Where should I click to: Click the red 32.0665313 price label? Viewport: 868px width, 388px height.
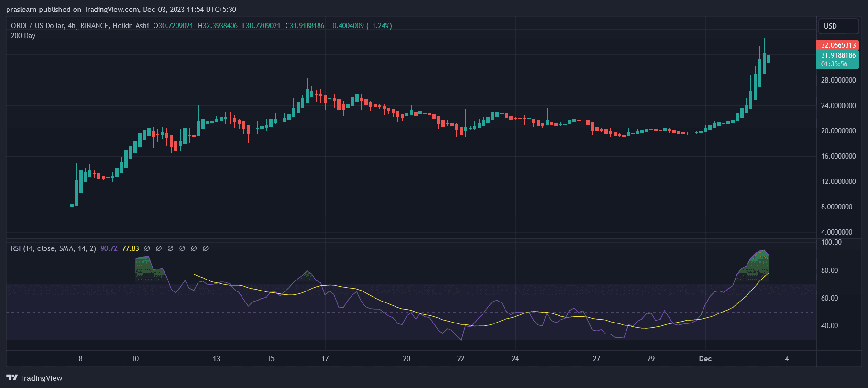(838, 45)
